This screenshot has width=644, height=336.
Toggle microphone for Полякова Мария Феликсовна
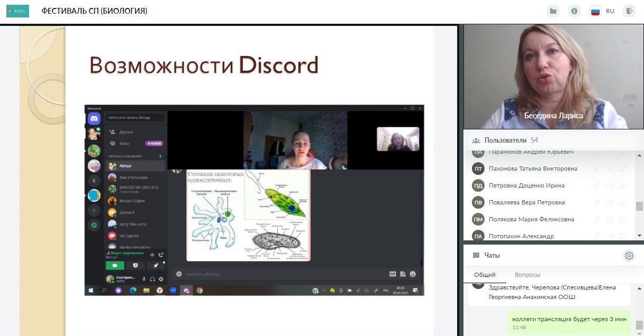point(597,219)
